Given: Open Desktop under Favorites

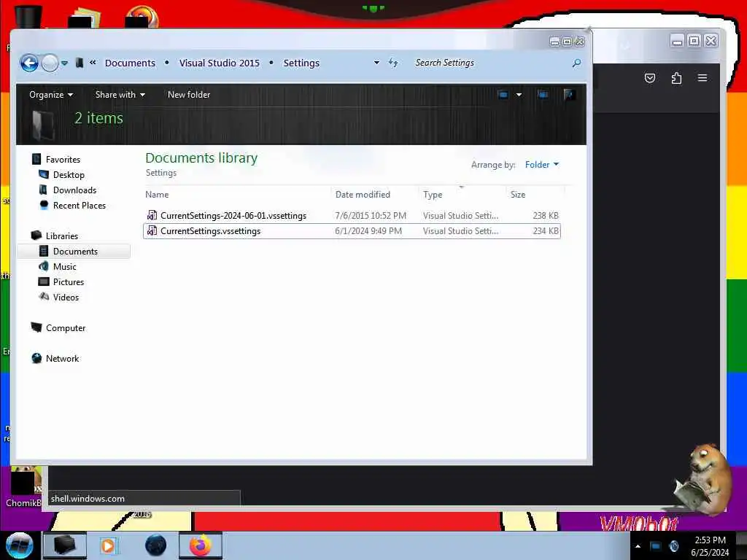Looking at the screenshot, I should pos(69,175).
